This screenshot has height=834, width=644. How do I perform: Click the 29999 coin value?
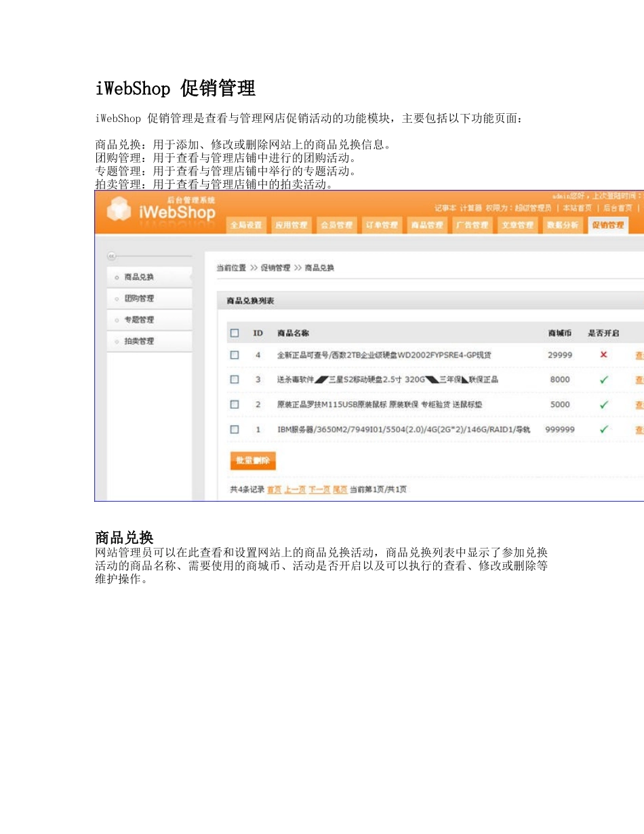(560, 355)
